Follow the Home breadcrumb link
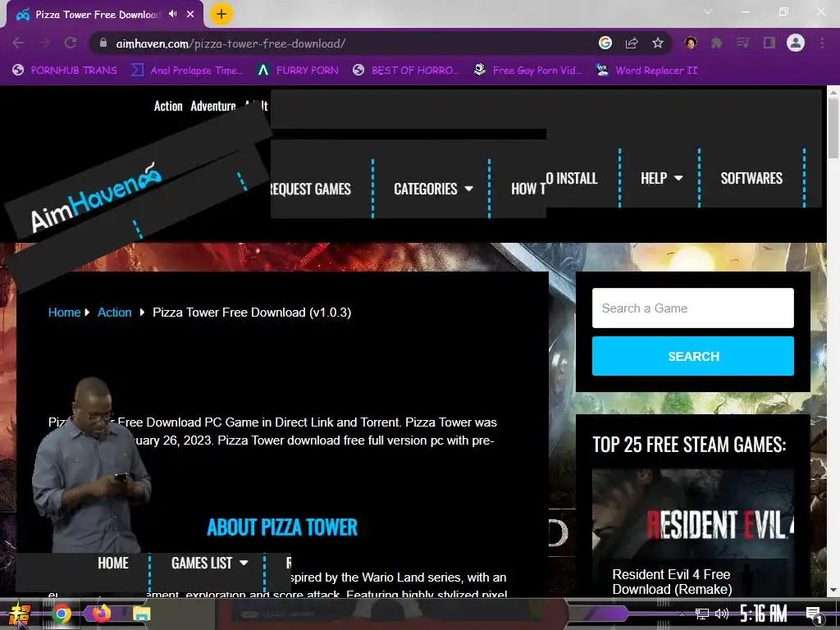The width and height of the screenshot is (840, 630). point(64,313)
